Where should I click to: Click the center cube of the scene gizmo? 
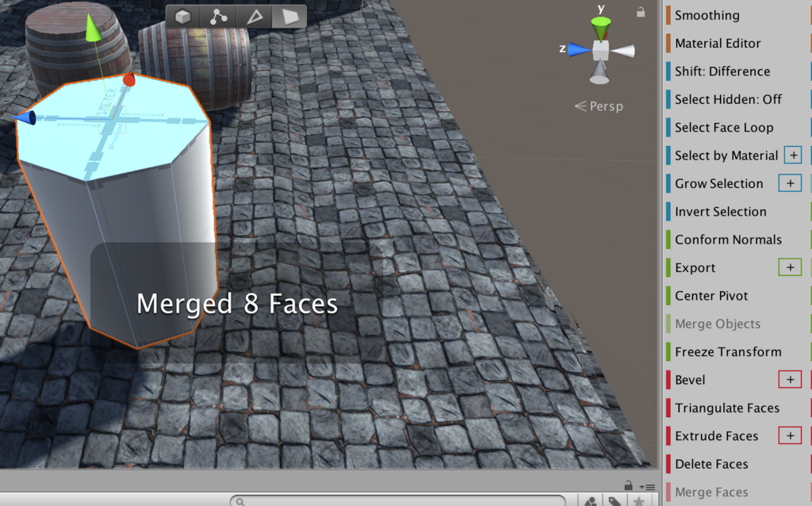pos(601,50)
